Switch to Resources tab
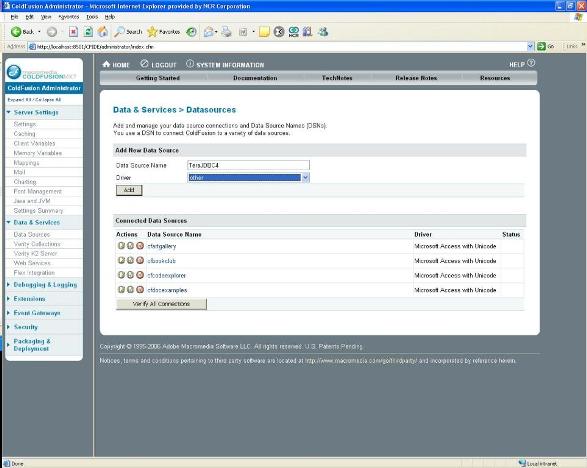Image resolution: width=587 pixels, height=468 pixels. tap(495, 78)
